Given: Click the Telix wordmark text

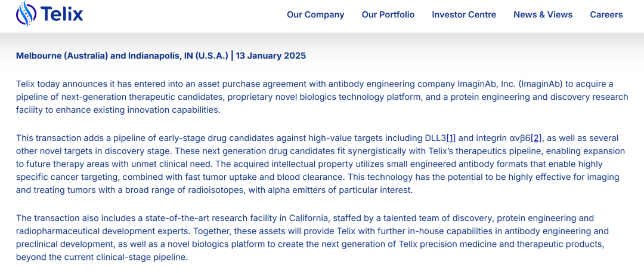Looking at the screenshot, I should point(62,14).
